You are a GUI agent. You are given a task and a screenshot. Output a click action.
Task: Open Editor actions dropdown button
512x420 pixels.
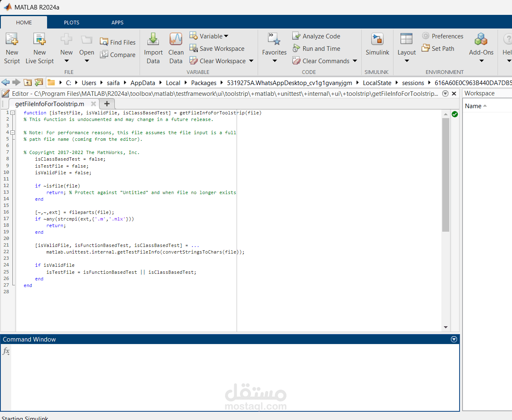click(x=445, y=93)
